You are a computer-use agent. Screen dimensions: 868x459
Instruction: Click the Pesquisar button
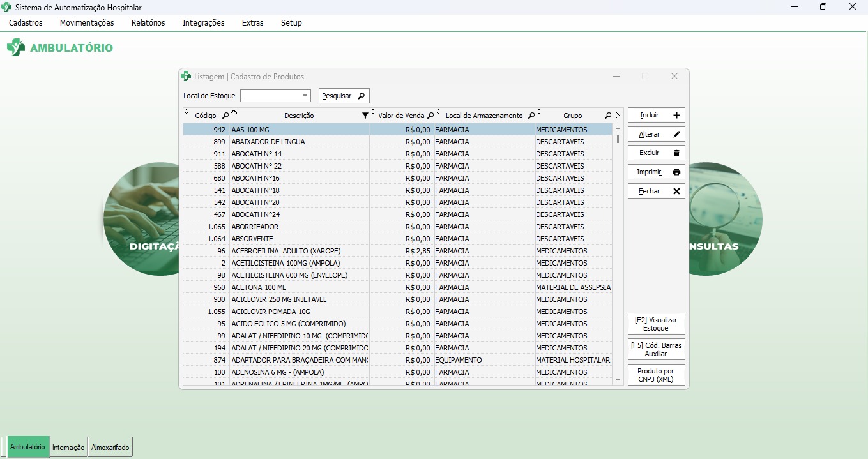click(x=344, y=96)
